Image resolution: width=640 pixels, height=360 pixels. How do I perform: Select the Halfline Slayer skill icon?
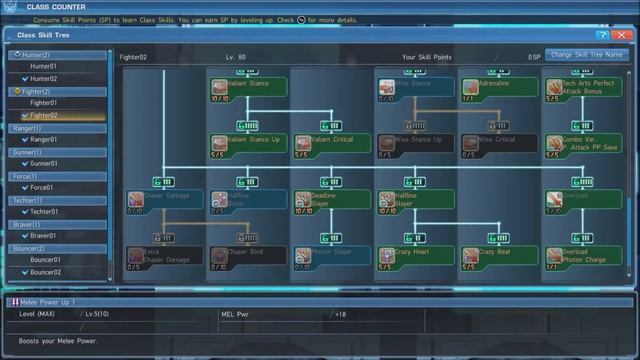(387, 200)
